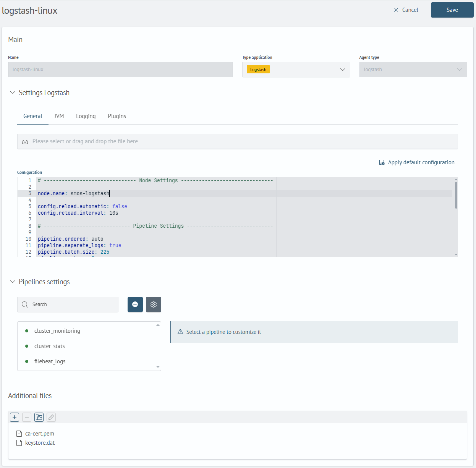Cancel editing with the Cancel button
This screenshot has width=476, height=468.
click(406, 10)
